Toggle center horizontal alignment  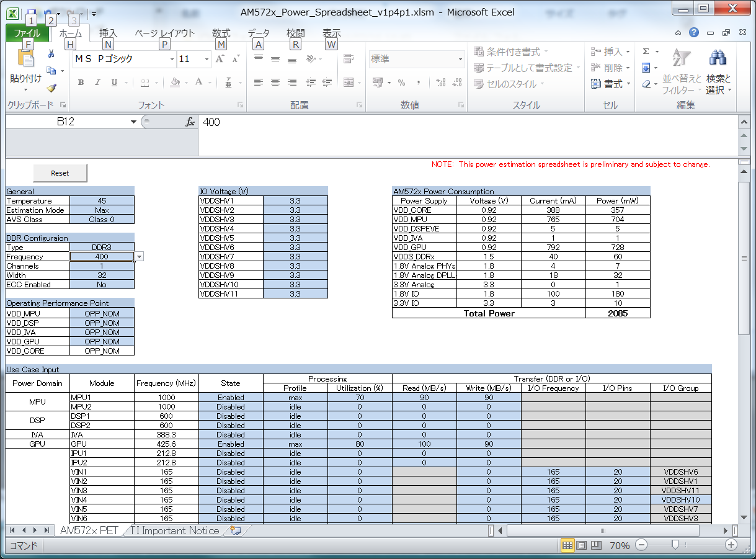(275, 83)
